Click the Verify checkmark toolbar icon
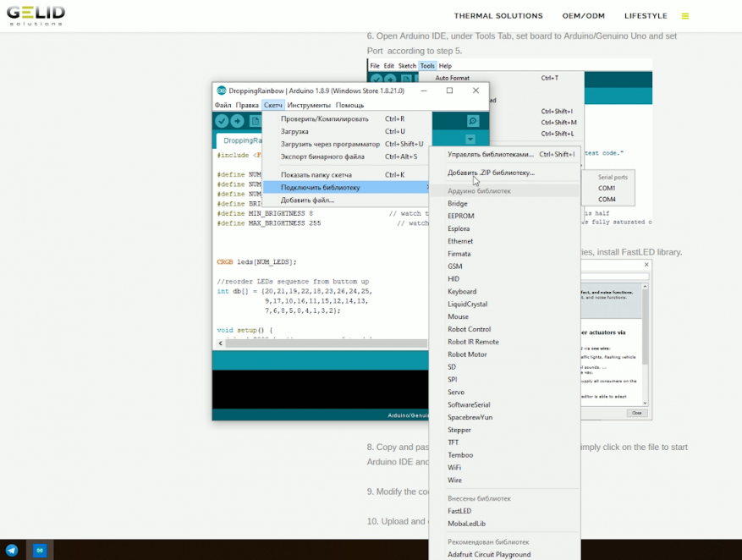 point(222,121)
